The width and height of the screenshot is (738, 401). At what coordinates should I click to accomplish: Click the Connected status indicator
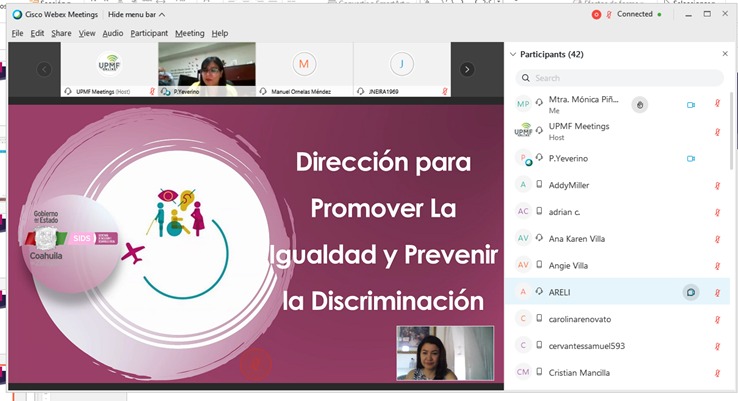634,15
